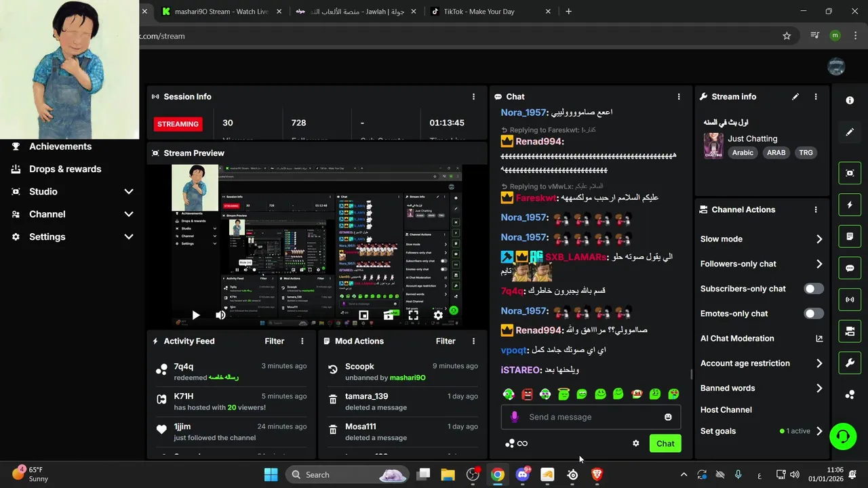Open the info icon in right sidebar

coord(850,100)
